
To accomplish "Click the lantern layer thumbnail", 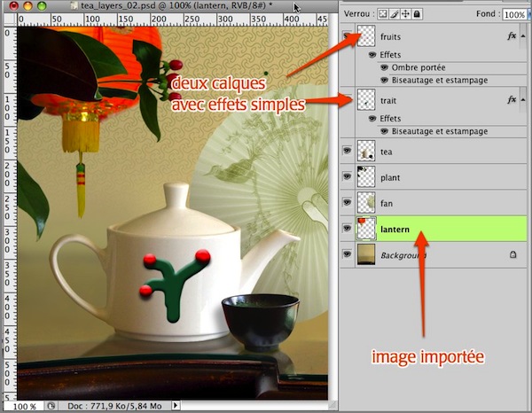I will [x=365, y=229].
